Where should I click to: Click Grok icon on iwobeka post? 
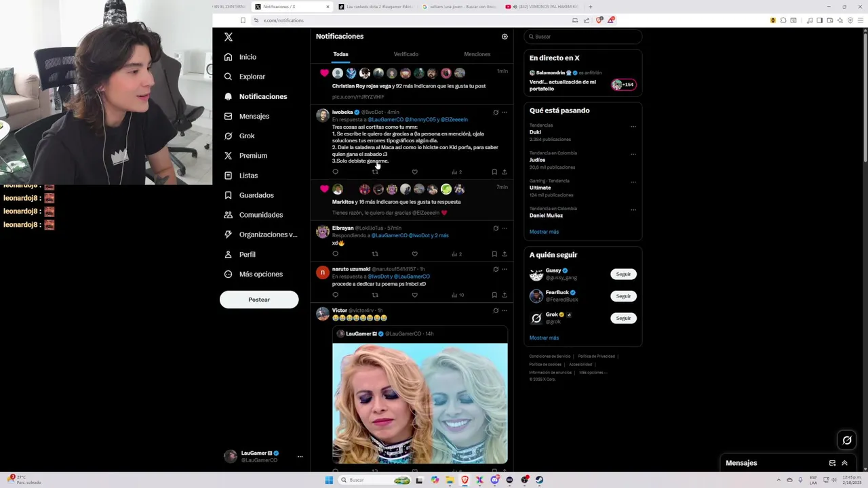click(496, 113)
